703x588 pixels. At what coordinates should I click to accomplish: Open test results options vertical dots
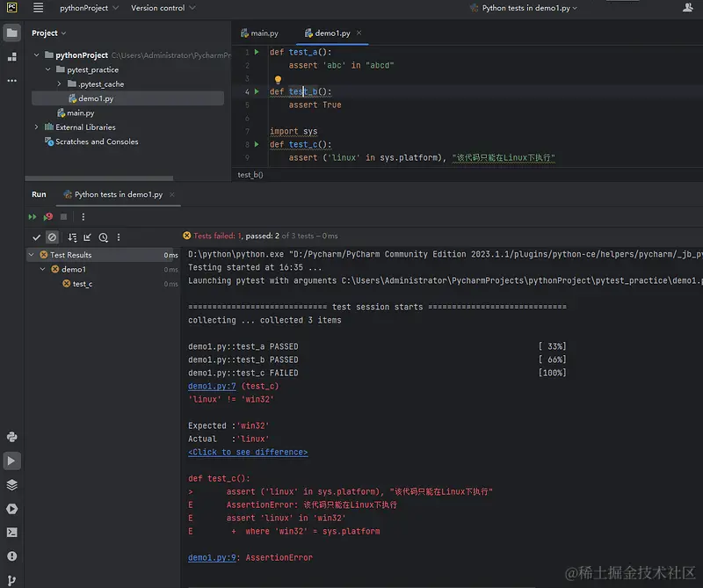(x=119, y=237)
